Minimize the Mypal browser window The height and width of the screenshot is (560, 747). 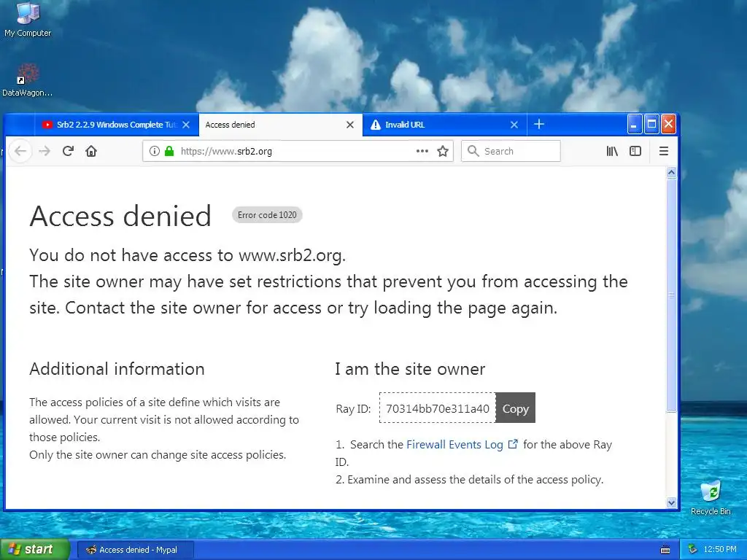pyautogui.click(x=634, y=124)
